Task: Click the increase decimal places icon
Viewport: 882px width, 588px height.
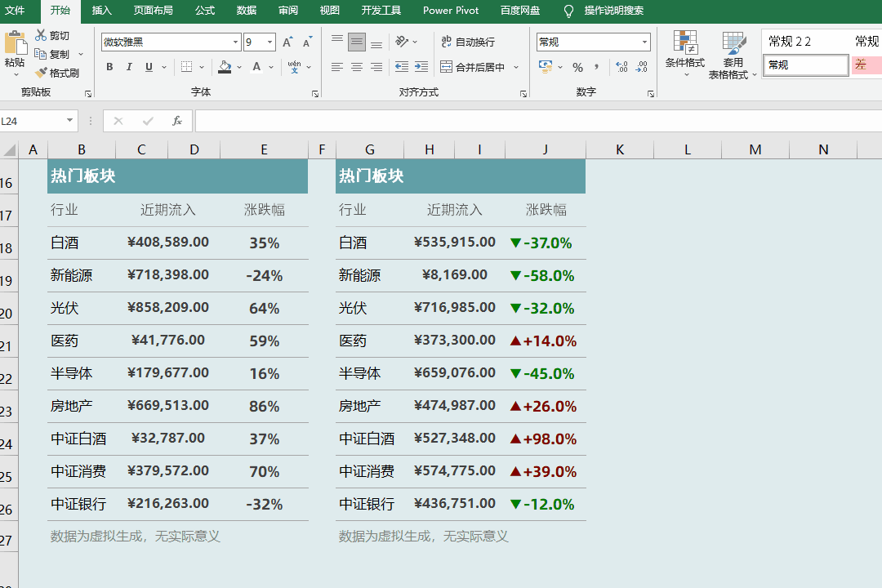Action: point(621,67)
